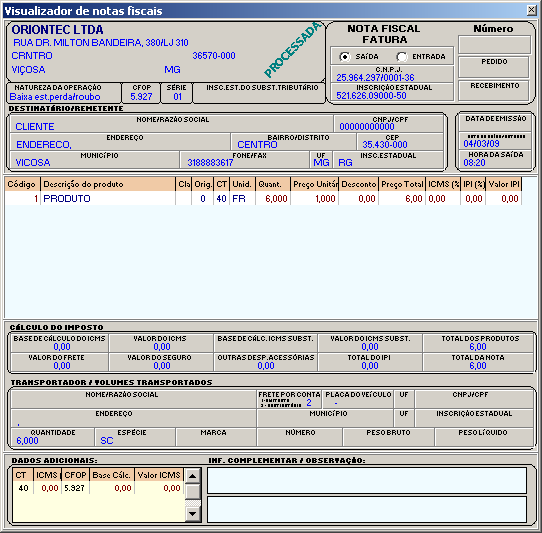The image size is (542, 533).
Task: Select the ENTRADA radio button
Action: [x=402, y=56]
